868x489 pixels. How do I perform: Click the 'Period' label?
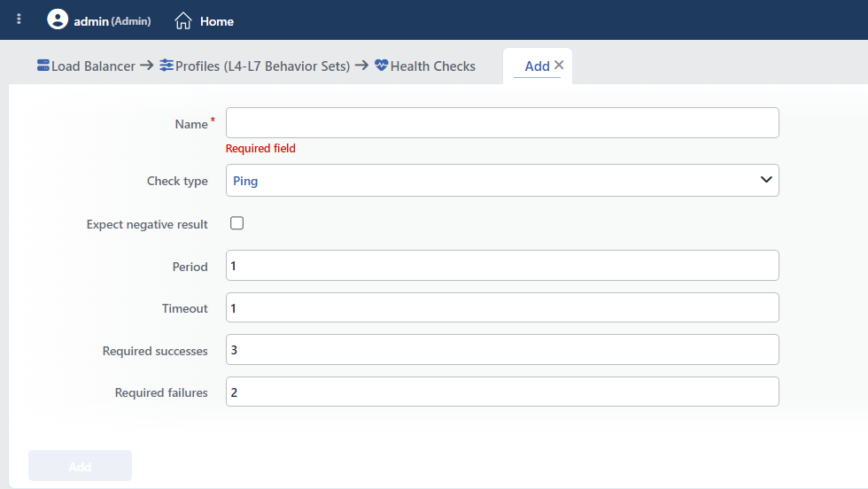coord(190,267)
